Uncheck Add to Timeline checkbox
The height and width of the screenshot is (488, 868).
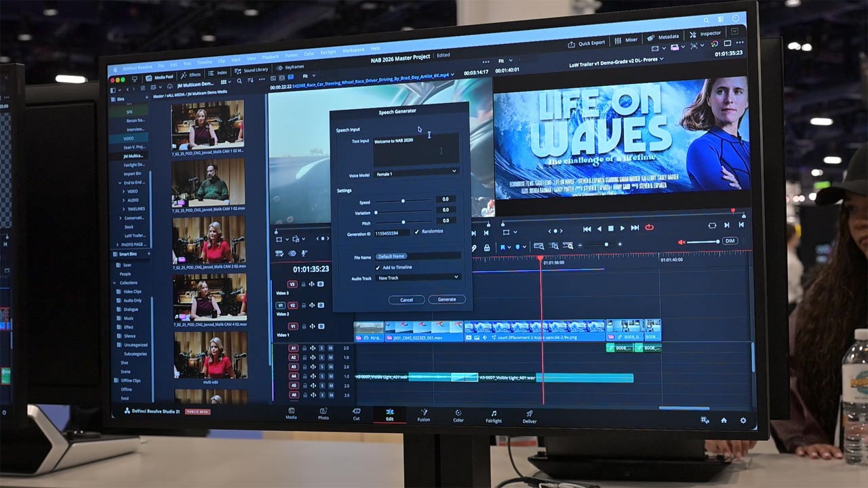378,268
